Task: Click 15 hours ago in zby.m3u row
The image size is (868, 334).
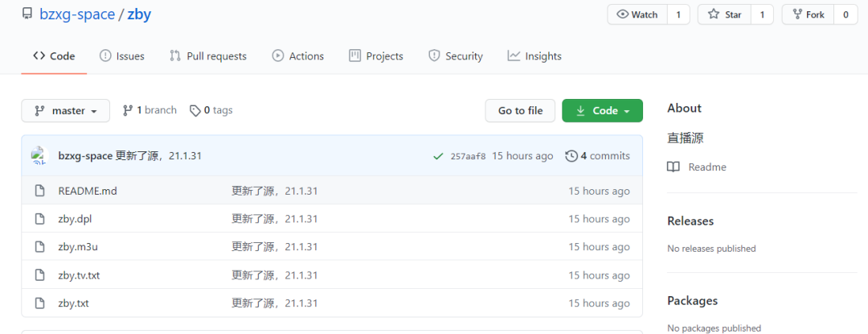Action: pos(599,247)
